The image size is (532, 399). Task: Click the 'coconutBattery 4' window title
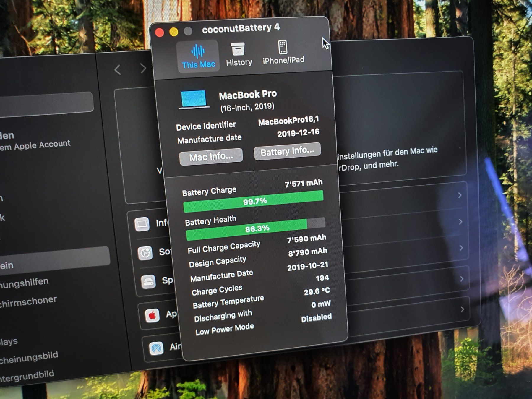(241, 28)
